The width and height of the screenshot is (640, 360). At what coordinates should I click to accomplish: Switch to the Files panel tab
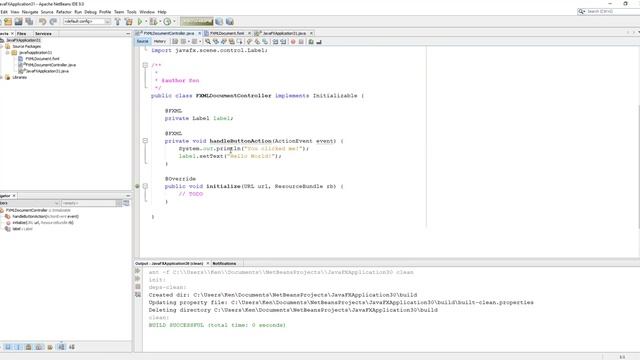point(22,33)
